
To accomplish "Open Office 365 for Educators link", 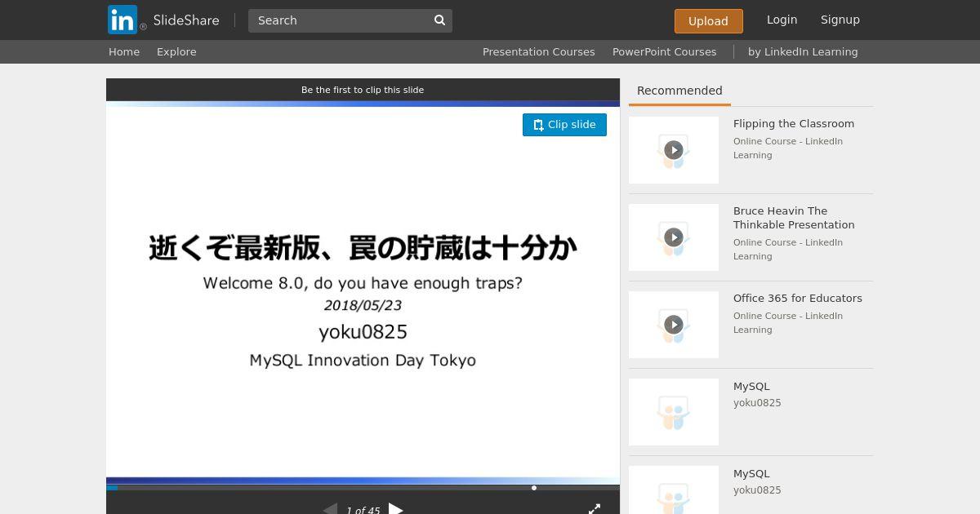I will [798, 299].
